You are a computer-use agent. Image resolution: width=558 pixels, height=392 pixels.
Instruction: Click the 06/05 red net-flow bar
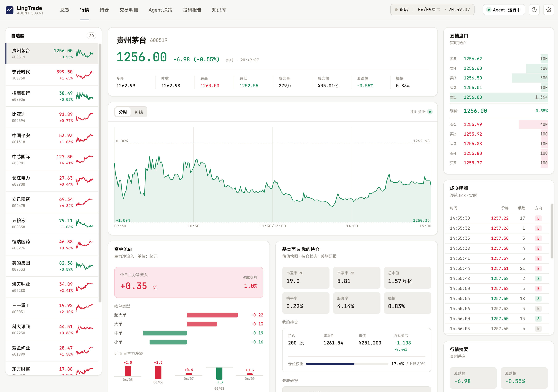pos(128,371)
